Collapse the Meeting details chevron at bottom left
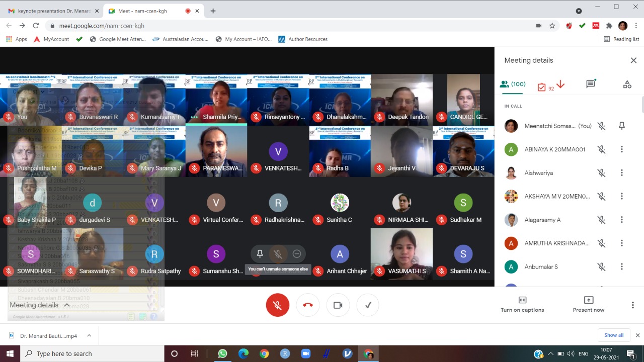Screen dimensions: 644x362 pos(66,305)
